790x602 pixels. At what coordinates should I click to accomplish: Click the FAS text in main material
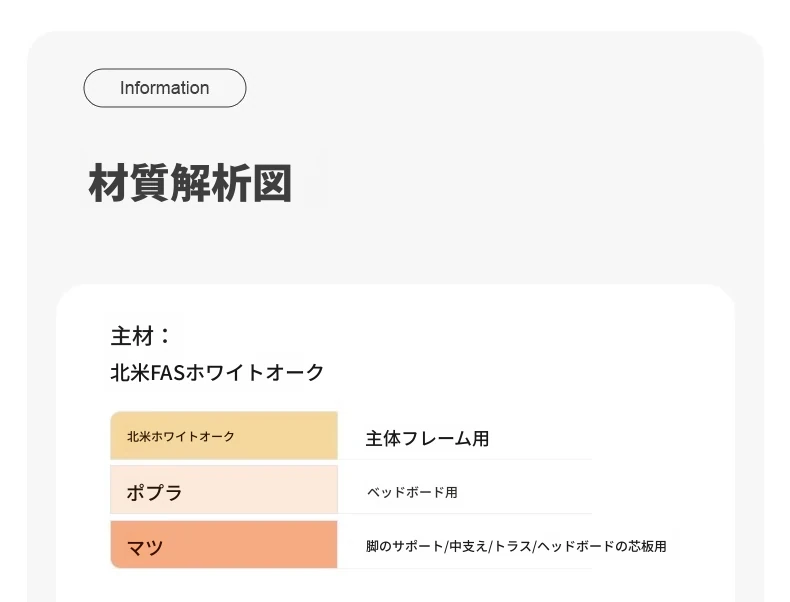[x=167, y=373]
